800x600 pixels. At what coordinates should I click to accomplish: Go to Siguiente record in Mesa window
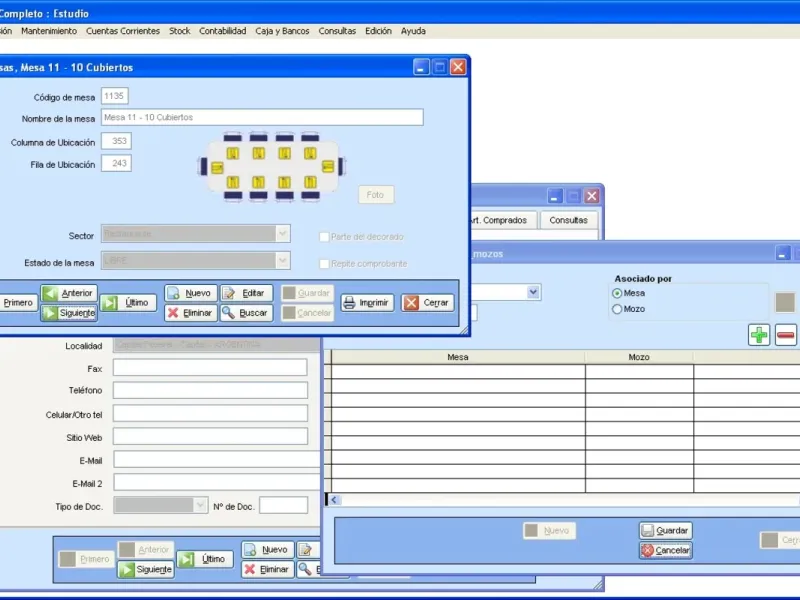pos(69,313)
